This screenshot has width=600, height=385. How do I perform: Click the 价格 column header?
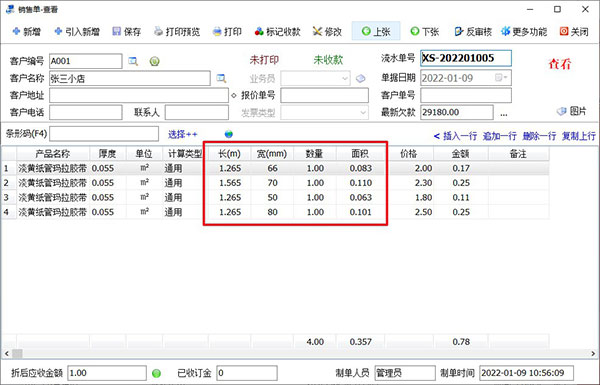409,154
